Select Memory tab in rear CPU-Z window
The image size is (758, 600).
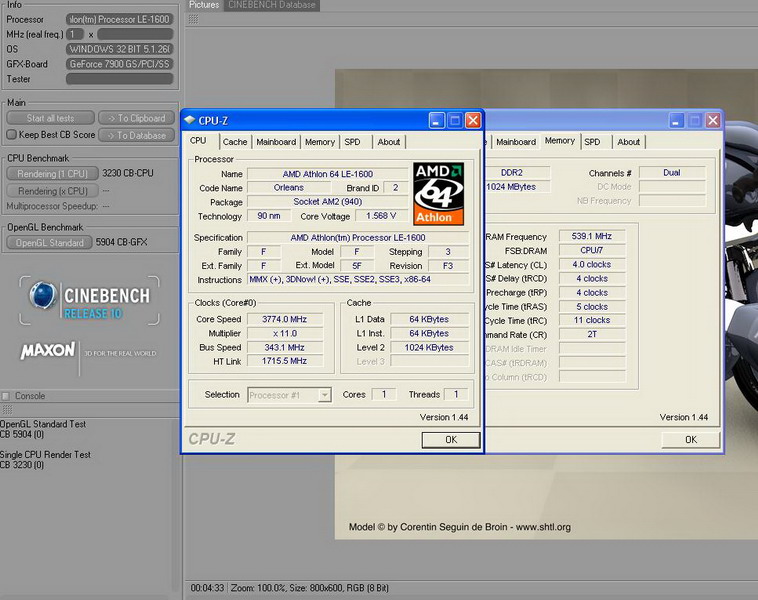[560, 141]
